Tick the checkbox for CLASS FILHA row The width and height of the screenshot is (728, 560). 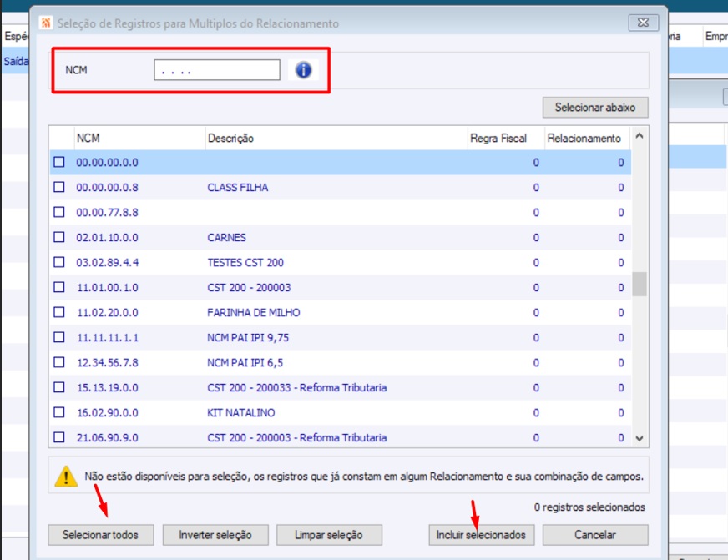[x=59, y=187]
